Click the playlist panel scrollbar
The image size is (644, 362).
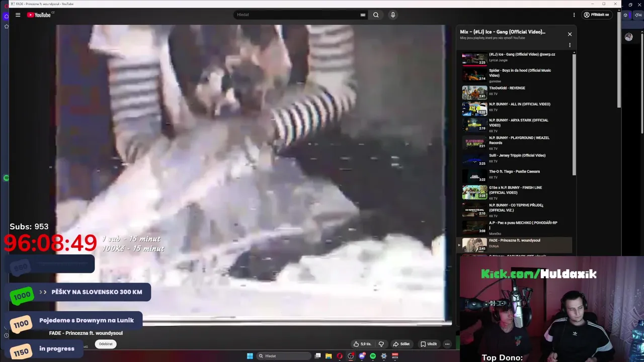(x=574, y=114)
